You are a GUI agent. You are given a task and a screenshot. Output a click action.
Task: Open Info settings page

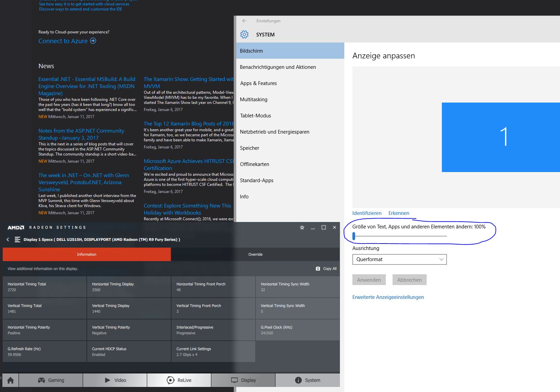[x=290, y=196]
